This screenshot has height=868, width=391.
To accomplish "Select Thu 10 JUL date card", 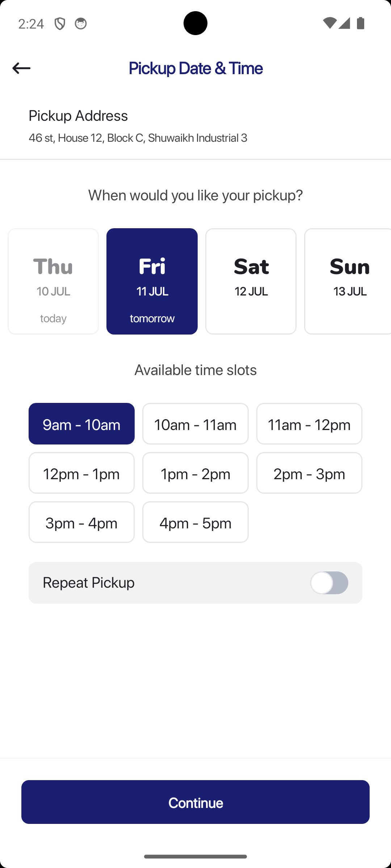I will [x=53, y=281].
